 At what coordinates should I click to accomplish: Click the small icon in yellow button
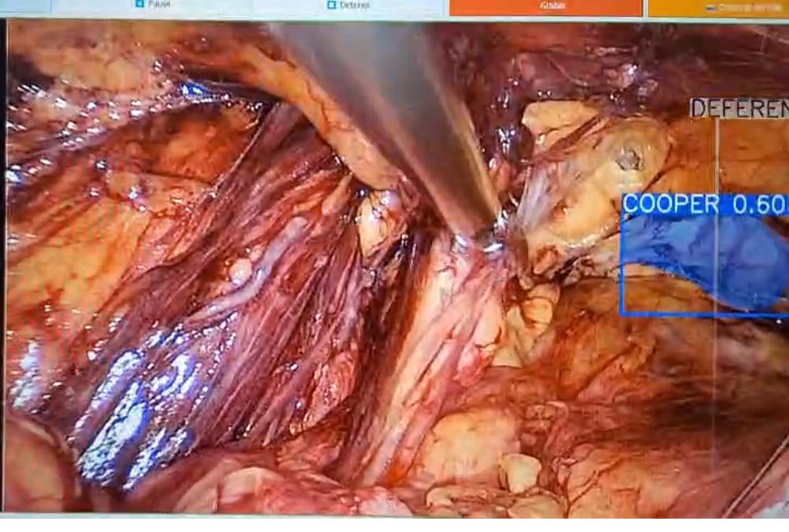coord(709,7)
